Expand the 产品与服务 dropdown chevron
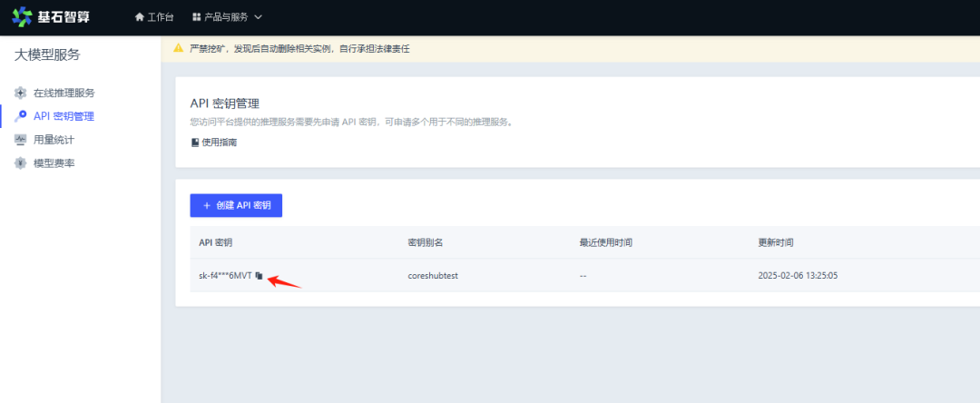The width and height of the screenshot is (980, 403). 259,17
